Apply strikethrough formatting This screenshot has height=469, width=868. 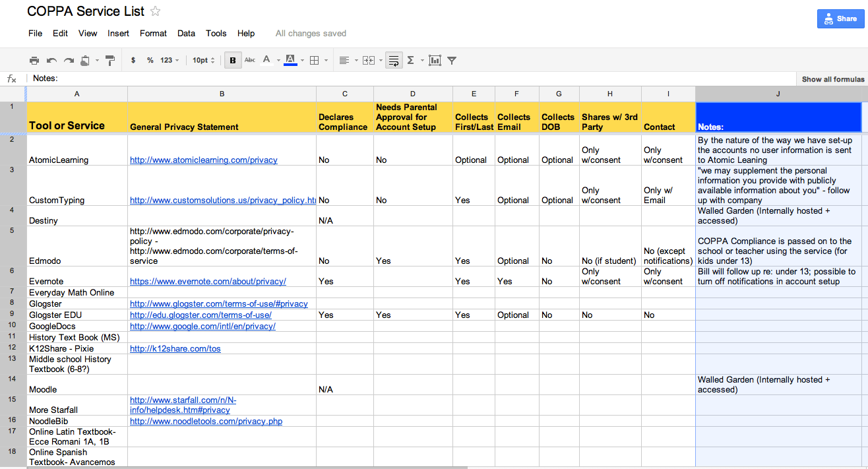[x=249, y=60]
